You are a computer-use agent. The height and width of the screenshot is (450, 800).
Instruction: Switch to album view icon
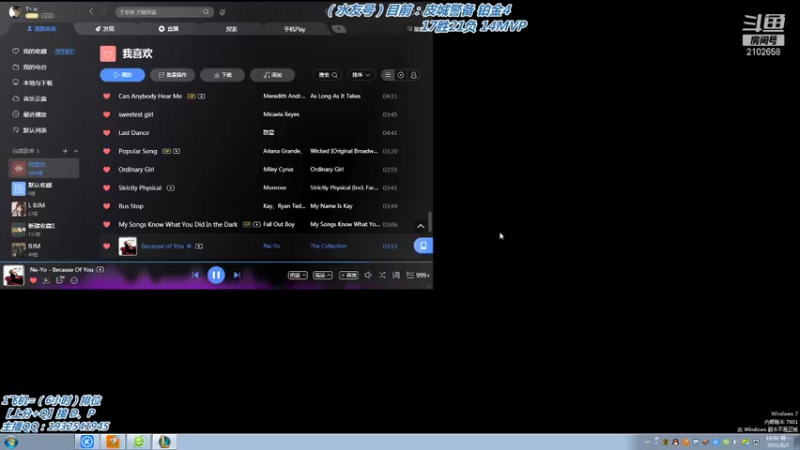click(401, 75)
